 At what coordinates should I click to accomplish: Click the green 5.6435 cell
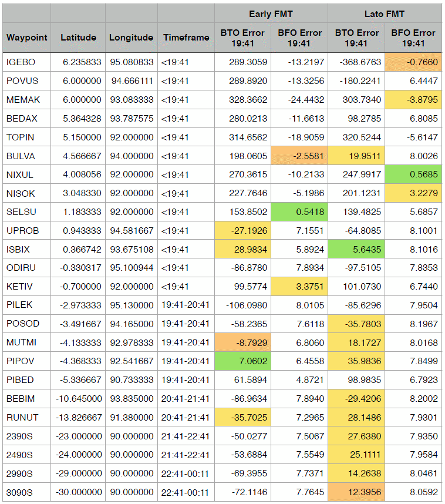pos(356,249)
